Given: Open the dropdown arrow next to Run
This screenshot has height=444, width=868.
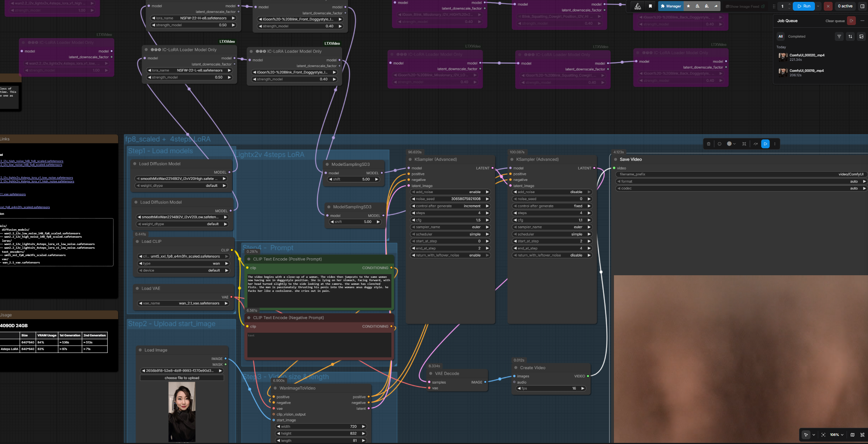Looking at the screenshot, I should [x=818, y=6].
